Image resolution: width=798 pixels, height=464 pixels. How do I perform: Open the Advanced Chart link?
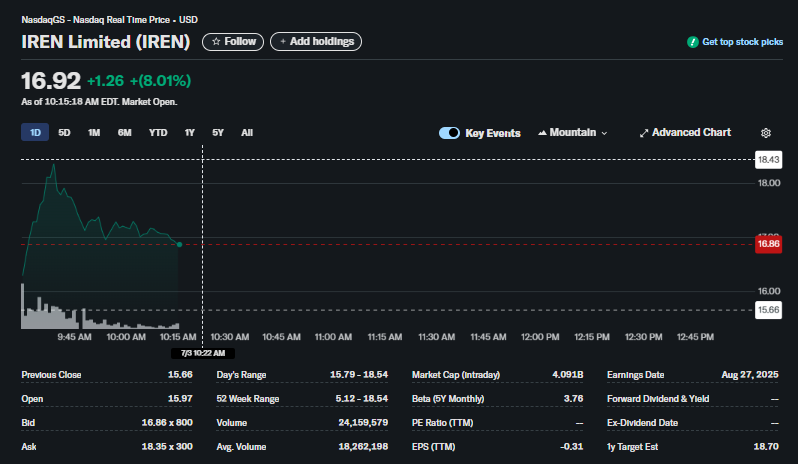(x=685, y=133)
